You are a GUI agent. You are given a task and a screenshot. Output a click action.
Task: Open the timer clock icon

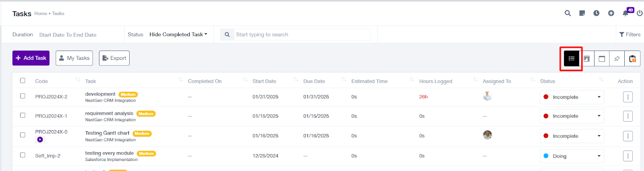597,13
